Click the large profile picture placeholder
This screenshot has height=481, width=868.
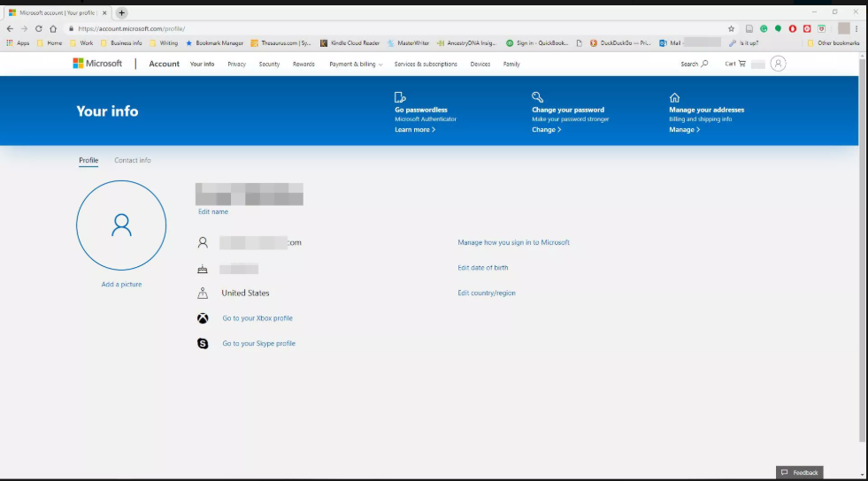point(121,225)
